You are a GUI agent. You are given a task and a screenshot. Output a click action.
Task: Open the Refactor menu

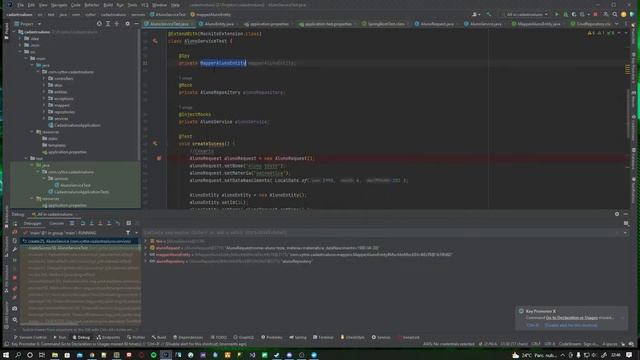(92, 5)
